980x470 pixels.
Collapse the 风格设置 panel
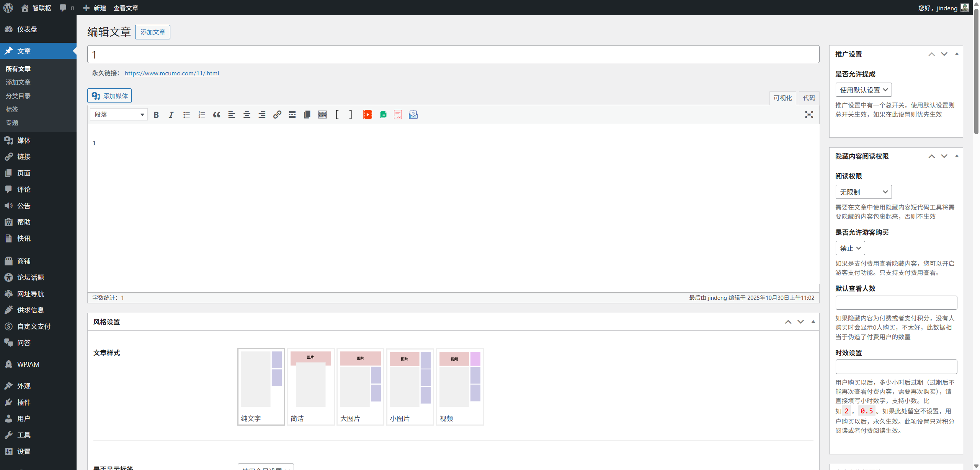point(813,322)
